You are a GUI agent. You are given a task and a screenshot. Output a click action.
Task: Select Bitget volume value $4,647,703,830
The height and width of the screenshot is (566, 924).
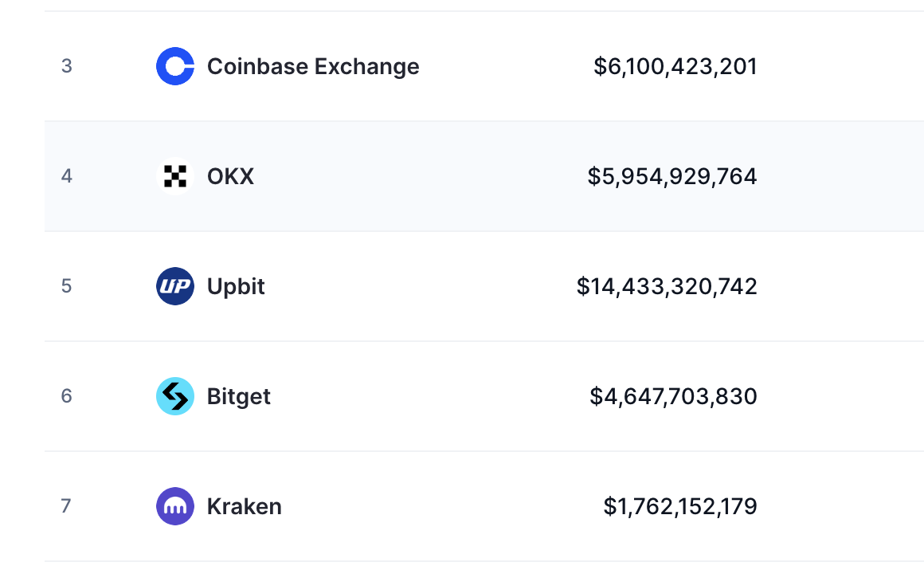coord(673,396)
